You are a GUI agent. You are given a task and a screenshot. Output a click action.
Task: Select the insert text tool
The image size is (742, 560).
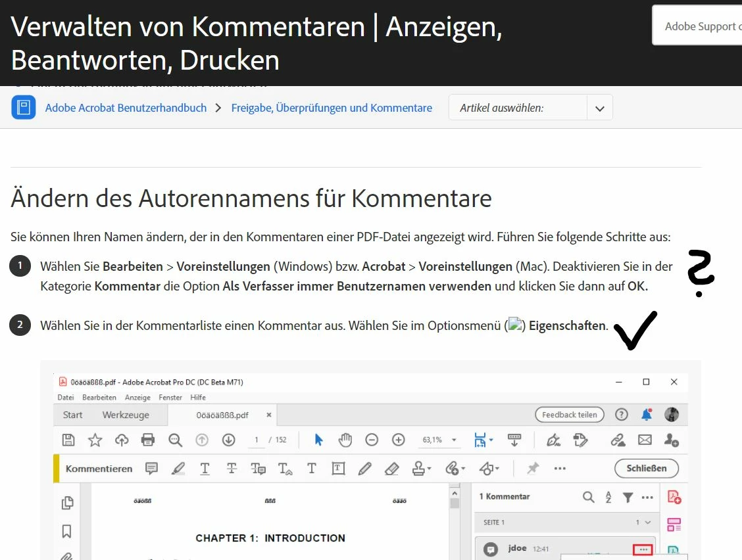pos(285,468)
